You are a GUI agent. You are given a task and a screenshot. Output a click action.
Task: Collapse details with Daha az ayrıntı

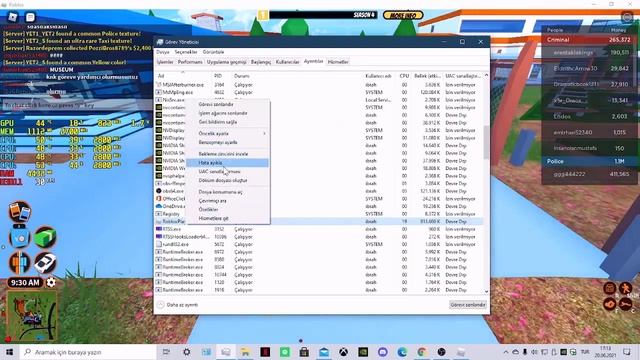[x=178, y=305]
